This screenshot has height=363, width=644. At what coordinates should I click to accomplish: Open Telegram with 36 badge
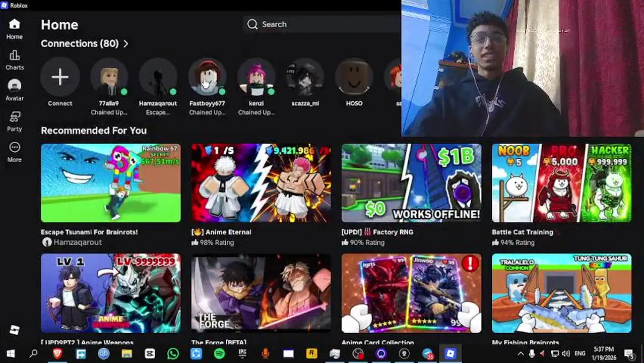(x=427, y=354)
